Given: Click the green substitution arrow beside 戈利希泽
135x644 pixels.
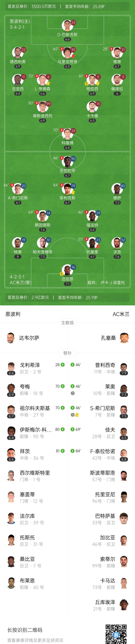Looking at the screenshot, I should pos(63,365).
